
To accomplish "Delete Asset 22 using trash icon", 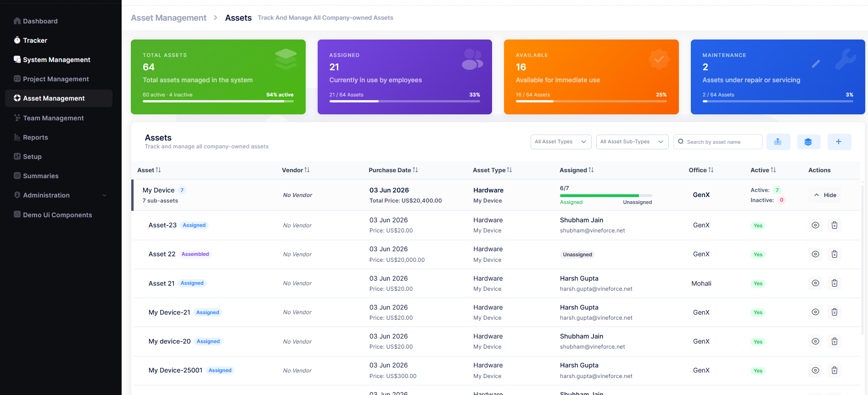I will (x=834, y=254).
